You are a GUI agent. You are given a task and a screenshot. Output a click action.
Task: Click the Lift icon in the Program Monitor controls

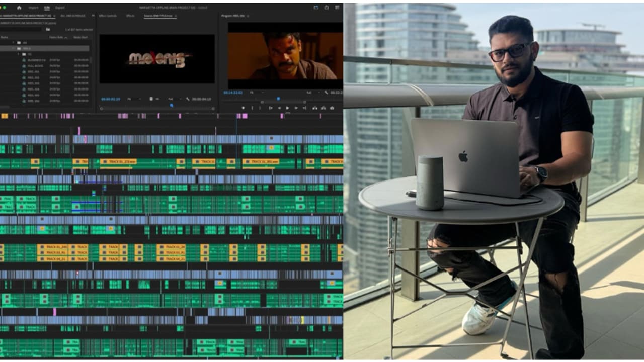314,108
